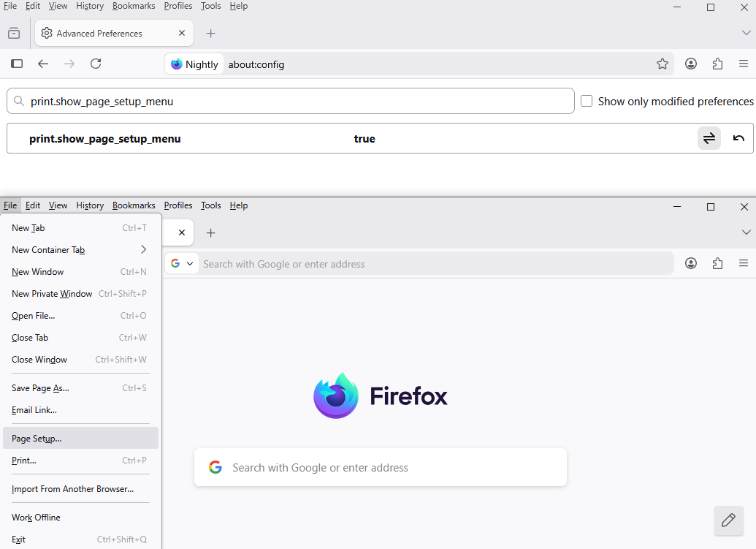This screenshot has height=549, width=756.
Task: Click the Nightly identity badge
Action: tap(194, 64)
